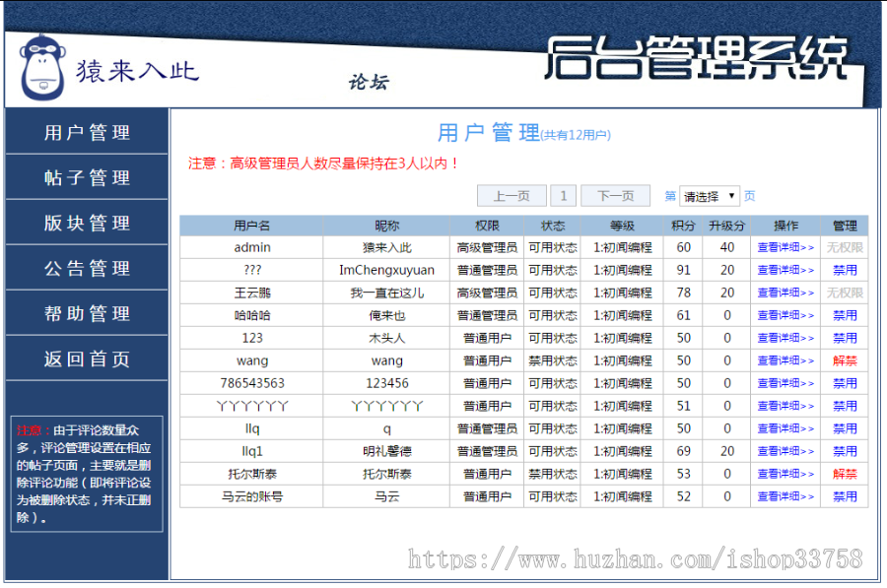The height and width of the screenshot is (588, 887).
Task: Click the 下一页 next page button
Action: click(x=615, y=195)
